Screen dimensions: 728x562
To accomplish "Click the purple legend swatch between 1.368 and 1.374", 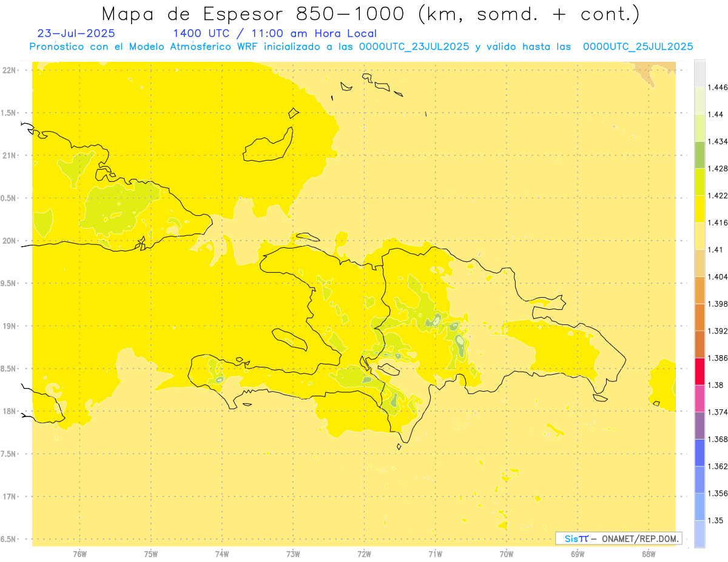I will (699, 425).
